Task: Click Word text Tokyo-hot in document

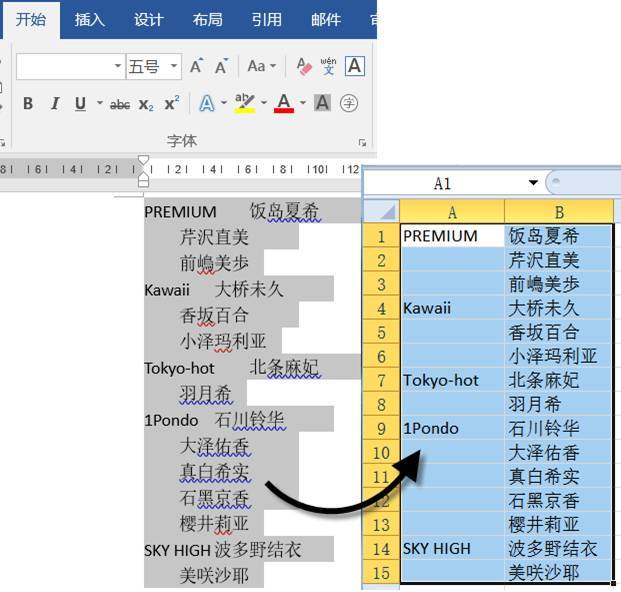Action: [179, 369]
